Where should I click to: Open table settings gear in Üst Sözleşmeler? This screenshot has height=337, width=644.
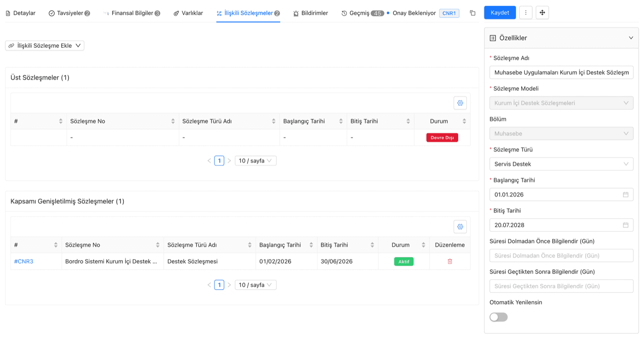point(460,103)
